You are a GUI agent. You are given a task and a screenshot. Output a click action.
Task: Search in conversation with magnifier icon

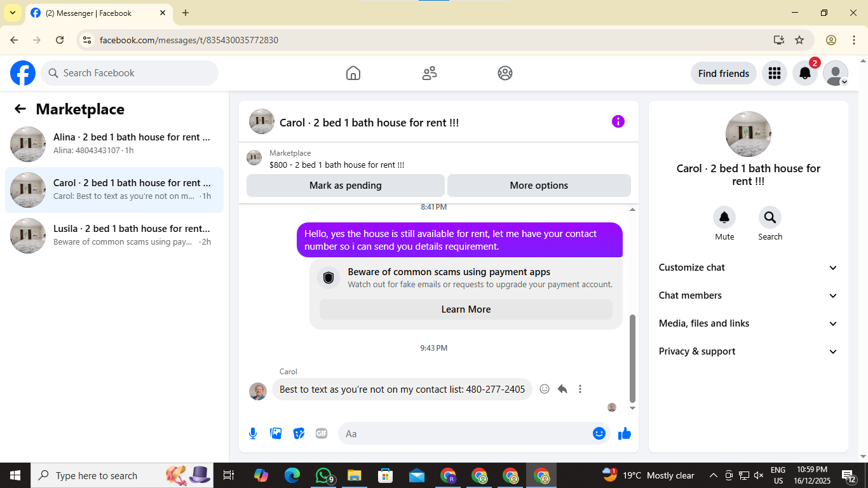[x=770, y=218]
